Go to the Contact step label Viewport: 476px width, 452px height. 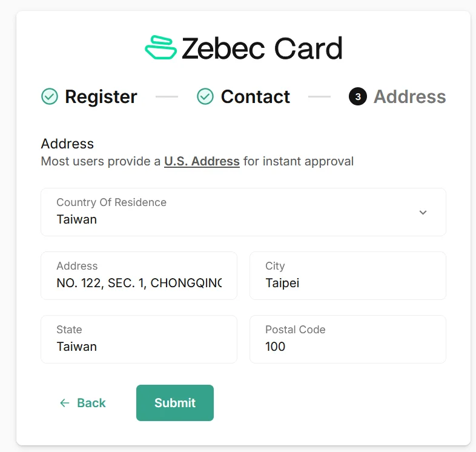tap(255, 97)
